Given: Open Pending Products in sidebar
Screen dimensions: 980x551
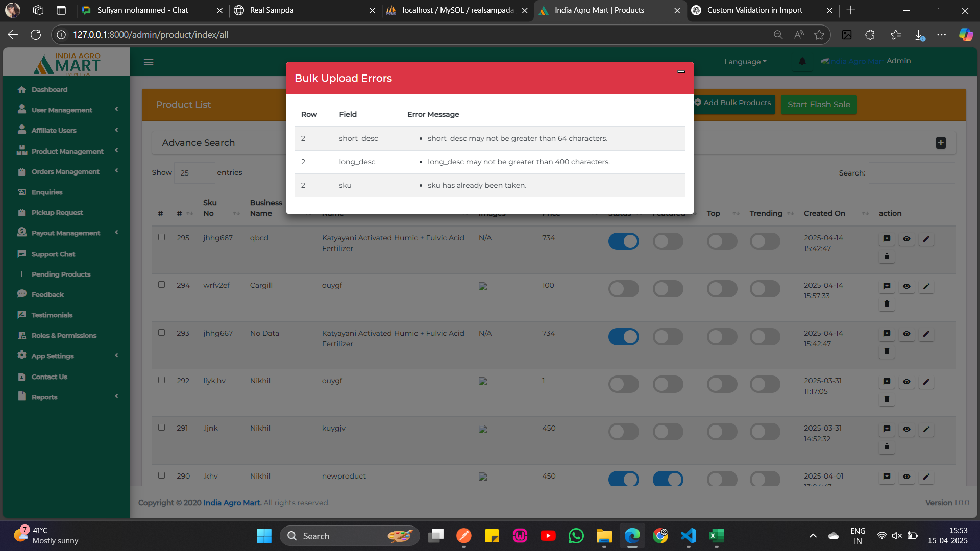Looking at the screenshot, I should coord(61,274).
